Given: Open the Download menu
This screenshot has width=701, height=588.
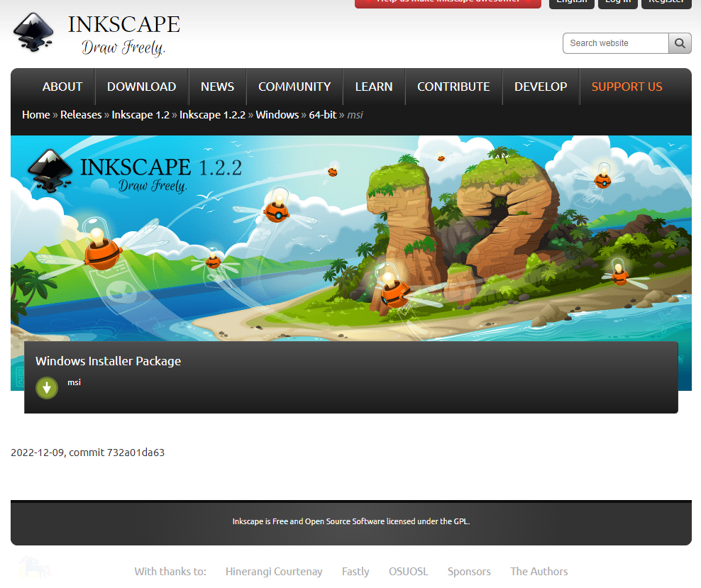Looking at the screenshot, I should pos(141,87).
